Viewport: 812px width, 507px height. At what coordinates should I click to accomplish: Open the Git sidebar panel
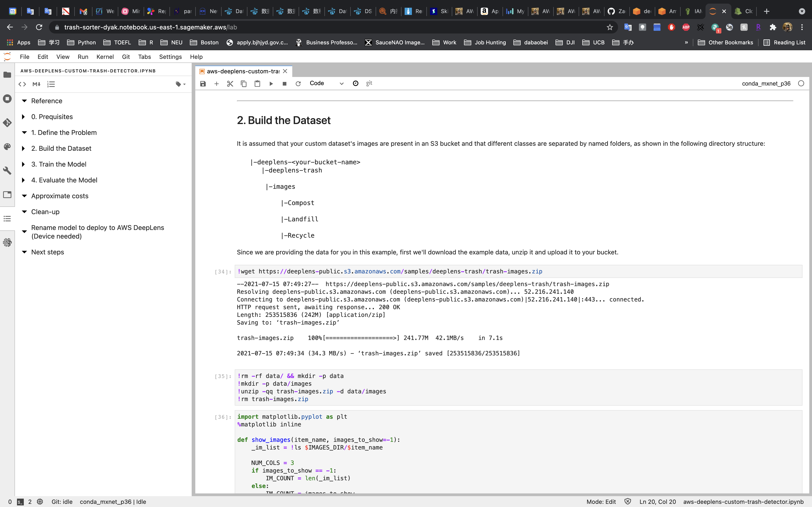7,123
